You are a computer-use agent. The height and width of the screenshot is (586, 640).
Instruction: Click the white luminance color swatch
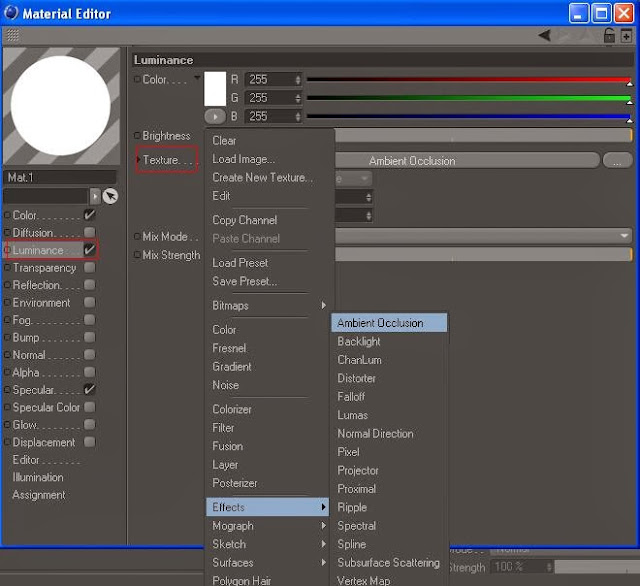[x=215, y=89]
